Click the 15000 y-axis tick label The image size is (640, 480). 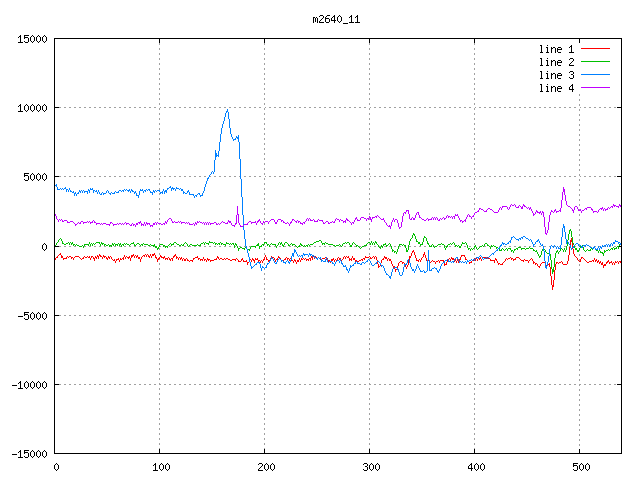(32, 39)
